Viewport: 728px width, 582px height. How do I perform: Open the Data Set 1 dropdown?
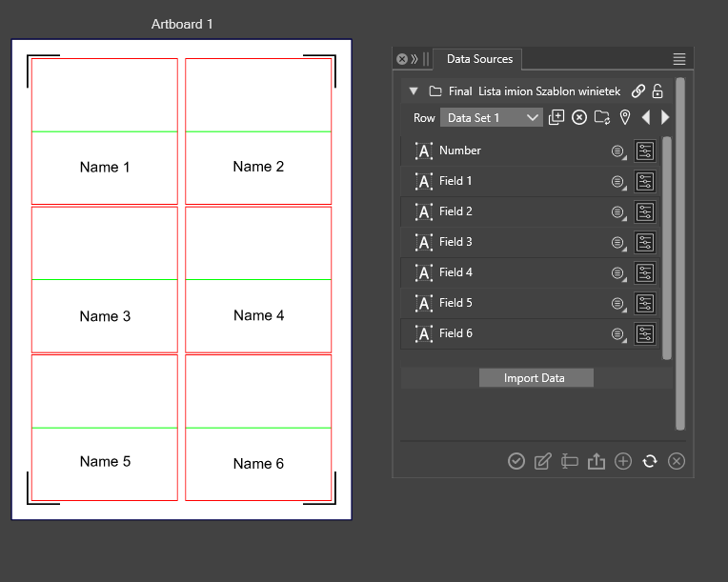pyautogui.click(x=491, y=117)
